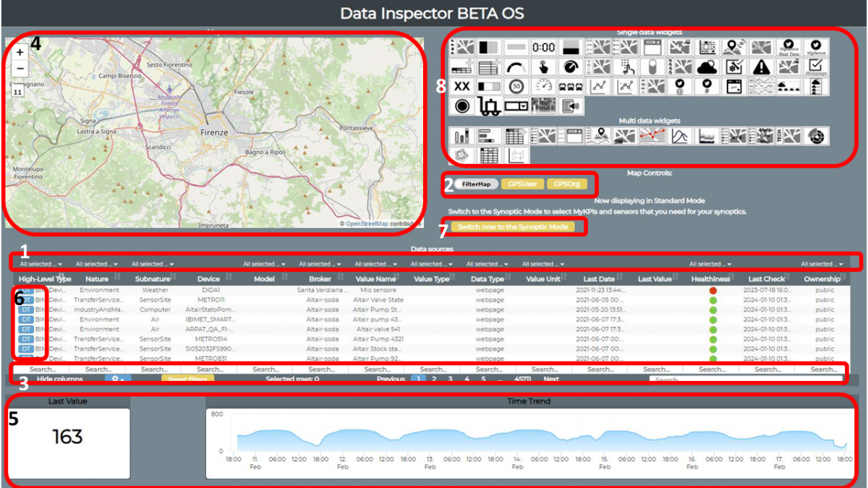Select the red multi-series line chart widget
The image size is (868, 488).
(651, 136)
